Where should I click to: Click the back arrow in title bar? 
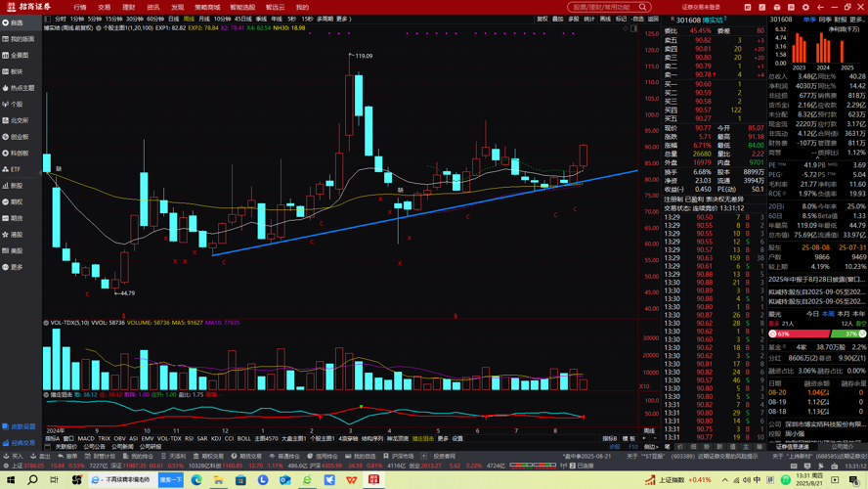[x=820, y=7]
